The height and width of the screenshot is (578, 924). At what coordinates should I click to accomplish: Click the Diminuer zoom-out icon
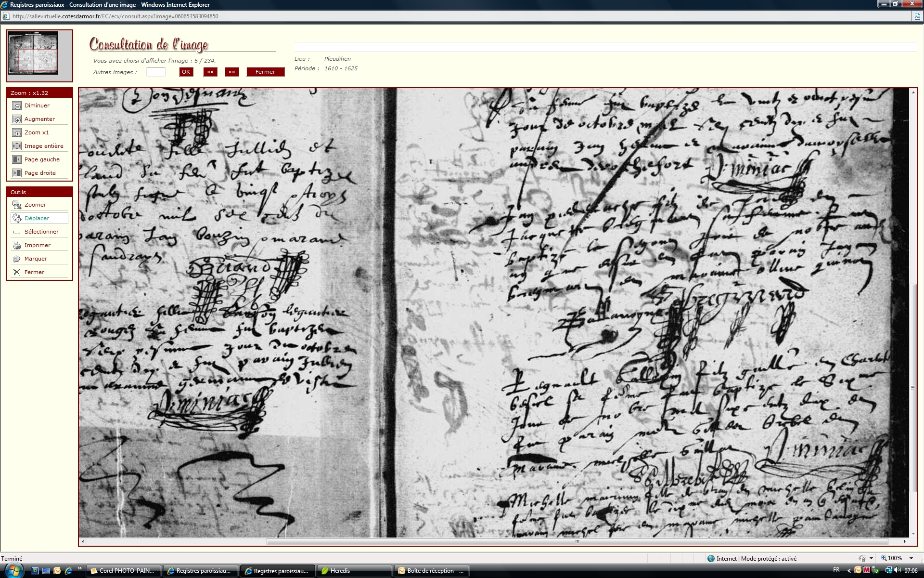pyautogui.click(x=17, y=105)
